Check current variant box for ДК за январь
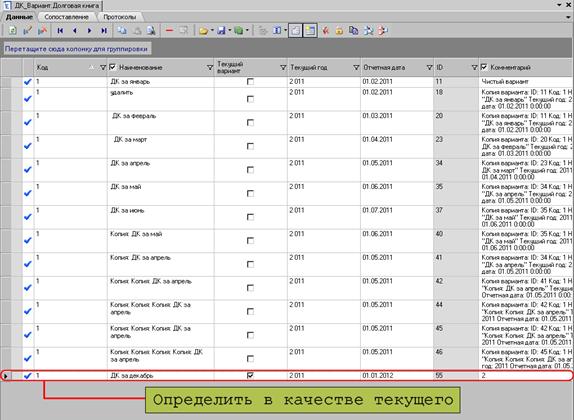Image resolution: width=574 pixels, height=420 pixels. pyautogui.click(x=250, y=82)
